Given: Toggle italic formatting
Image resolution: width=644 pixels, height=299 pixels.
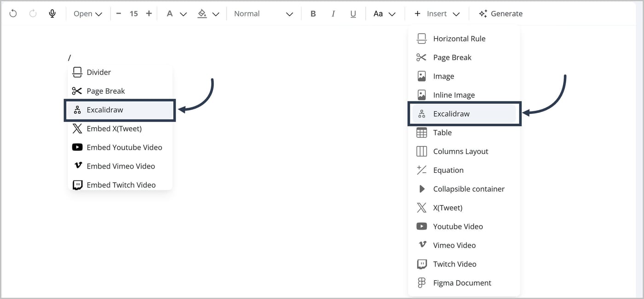Looking at the screenshot, I should (x=333, y=14).
